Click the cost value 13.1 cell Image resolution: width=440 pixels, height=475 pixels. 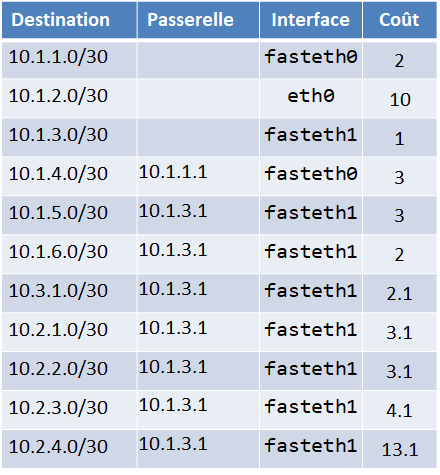(x=400, y=449)
